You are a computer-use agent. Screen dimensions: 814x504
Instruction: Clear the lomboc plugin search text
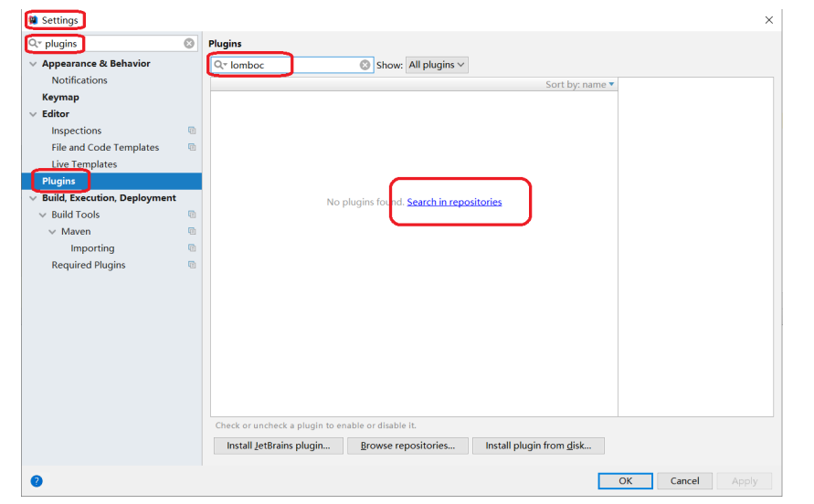365,65
